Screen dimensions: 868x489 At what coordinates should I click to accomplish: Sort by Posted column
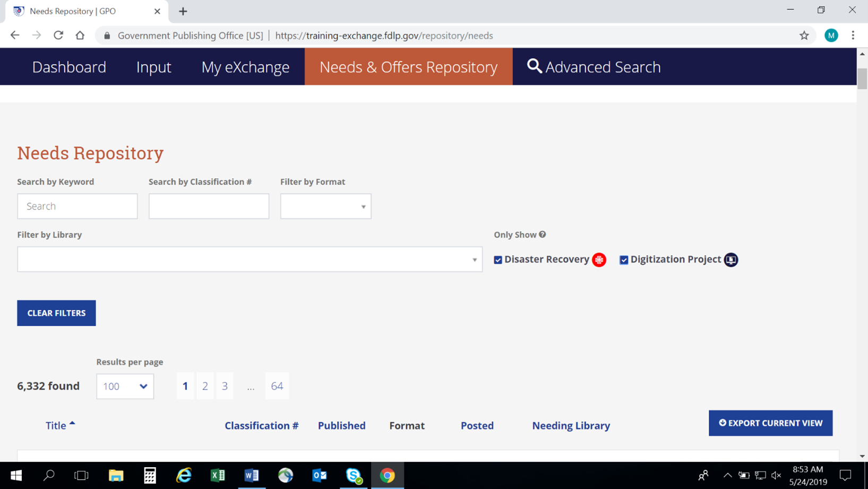(x=477, y=425)
